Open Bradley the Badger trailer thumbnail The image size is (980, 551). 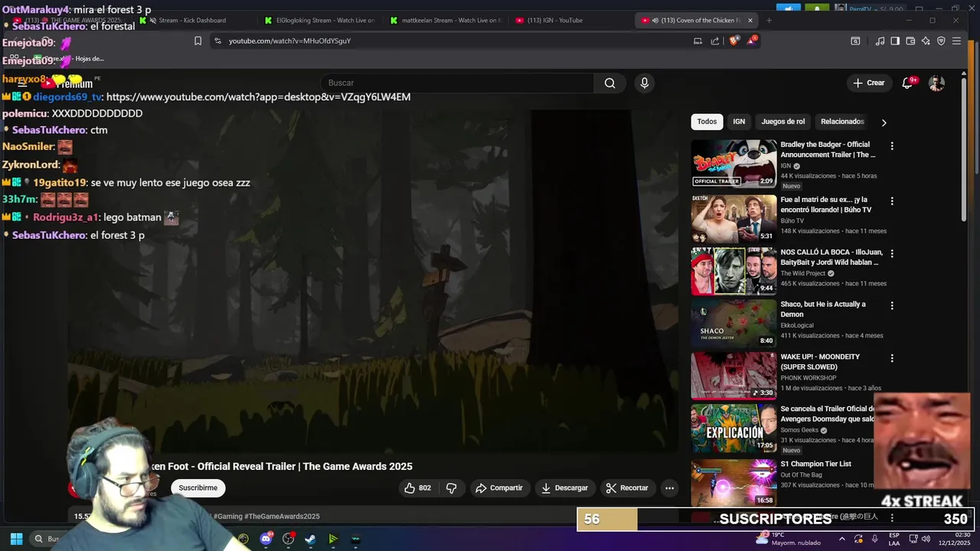click(x=733, y=163)
